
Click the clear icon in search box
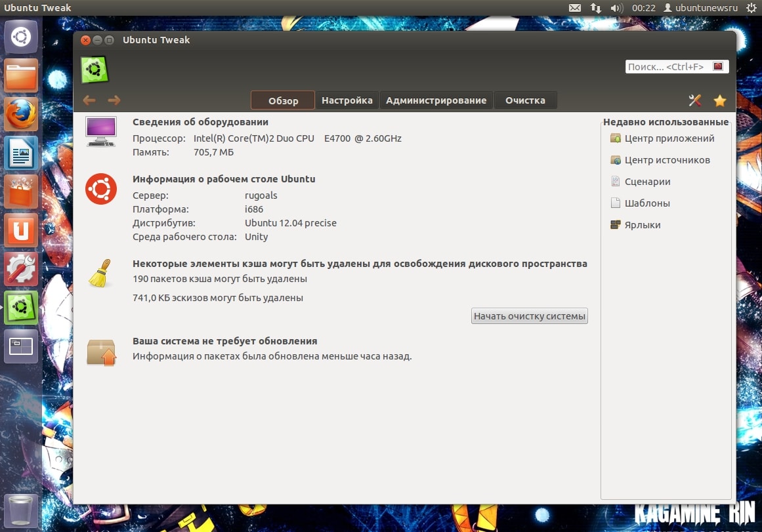718,66
